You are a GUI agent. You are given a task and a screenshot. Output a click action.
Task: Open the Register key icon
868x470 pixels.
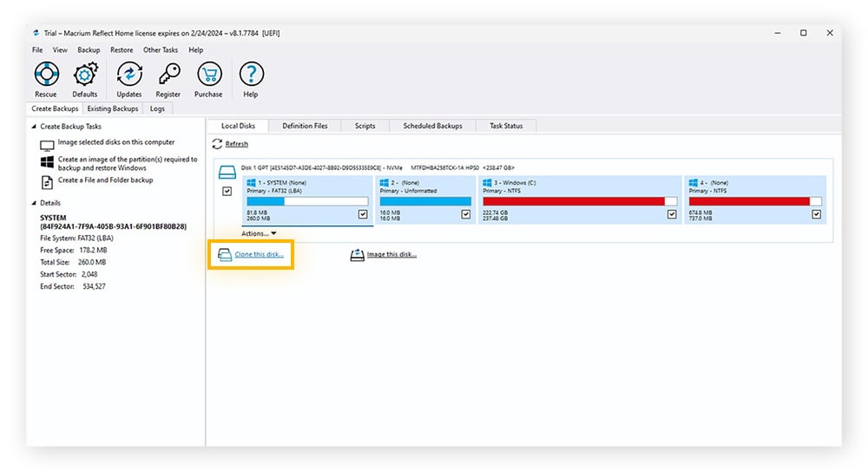[168, 75]
